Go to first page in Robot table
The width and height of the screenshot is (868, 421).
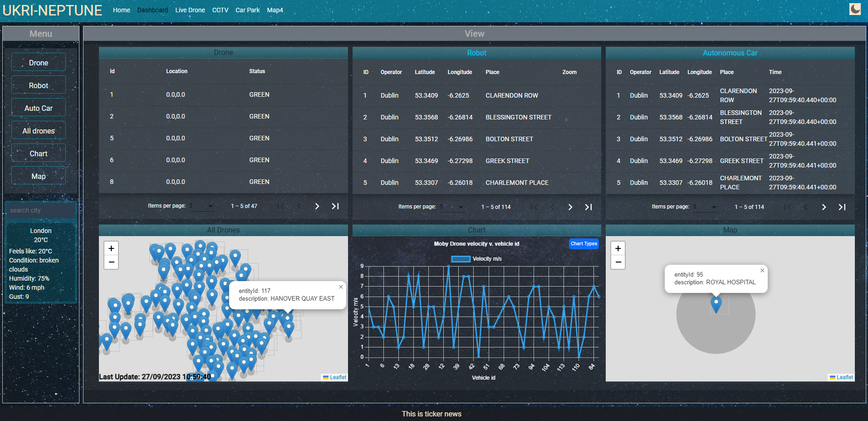click(534, 207)
